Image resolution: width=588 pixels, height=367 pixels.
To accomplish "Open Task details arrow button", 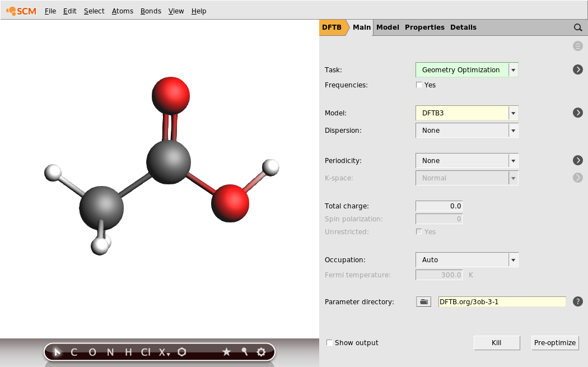I will point(578,69).
